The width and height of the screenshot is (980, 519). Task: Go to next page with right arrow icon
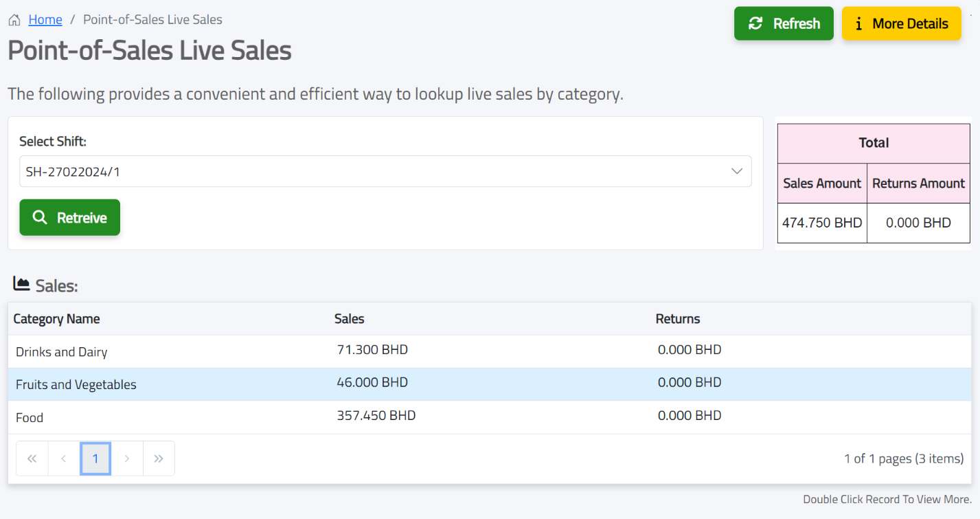(x=127, y=459)
